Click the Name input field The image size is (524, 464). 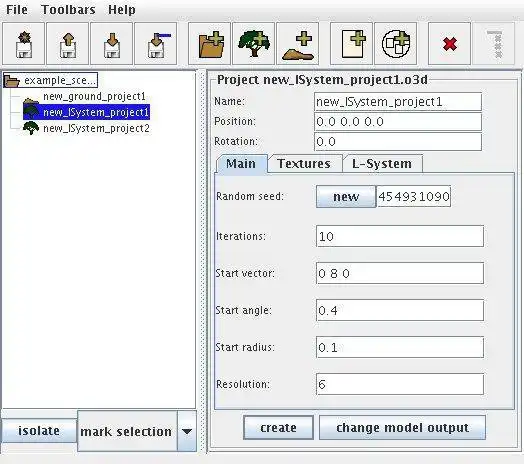(398, 102)
